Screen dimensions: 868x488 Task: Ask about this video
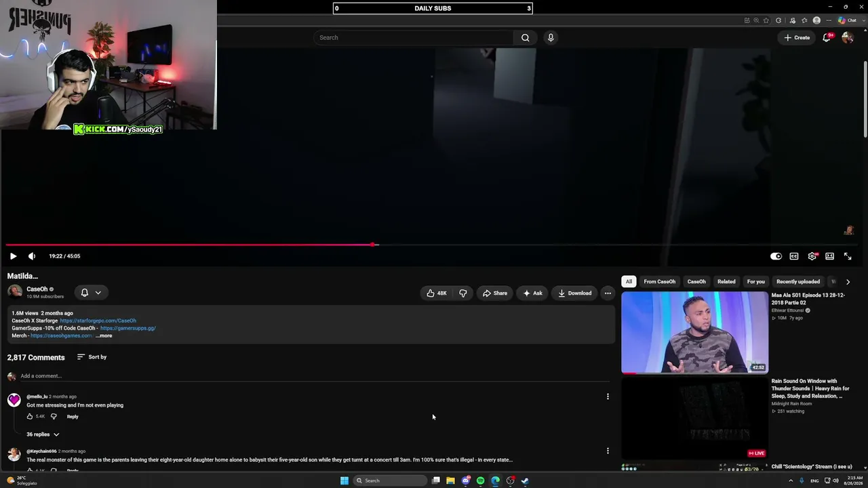pos(532,293)
